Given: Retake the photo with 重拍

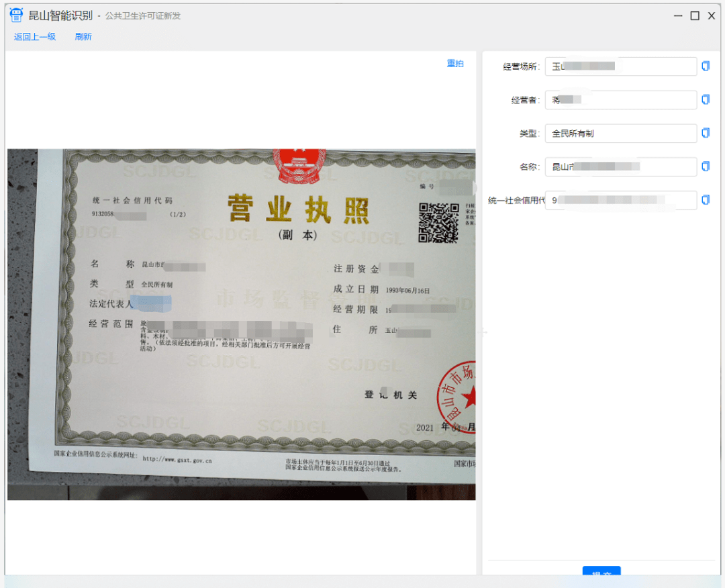Looking at the screenshot, I should pyautogui.click(x=455, y=64).
